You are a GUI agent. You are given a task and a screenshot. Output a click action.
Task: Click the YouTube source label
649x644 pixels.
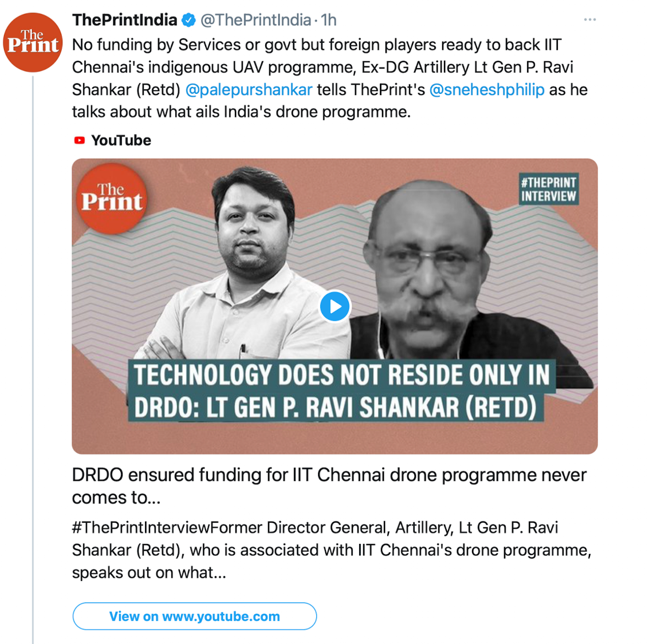121,140
